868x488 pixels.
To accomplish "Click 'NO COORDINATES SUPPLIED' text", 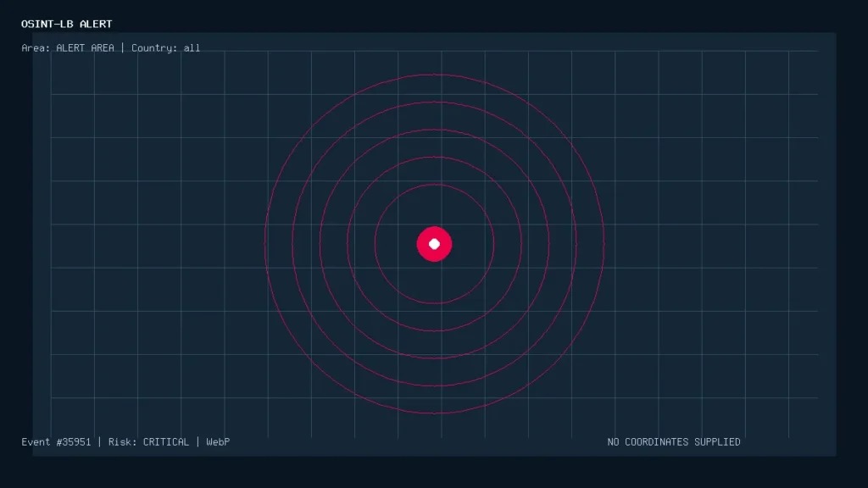I will point(674,442).
